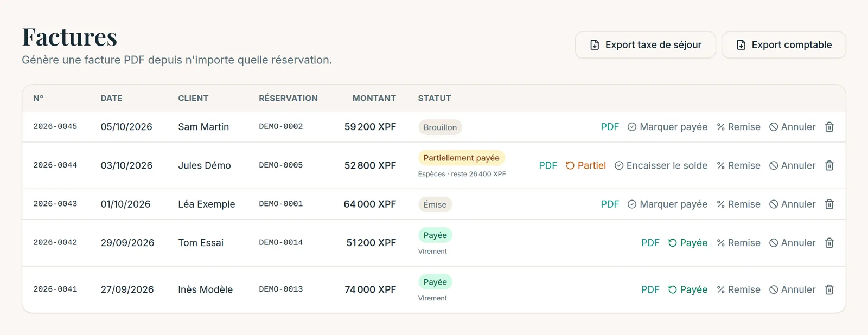Screen dimensions: 868x335
Task: Click the Partiellement payée status badge
Action: [461, 158]
